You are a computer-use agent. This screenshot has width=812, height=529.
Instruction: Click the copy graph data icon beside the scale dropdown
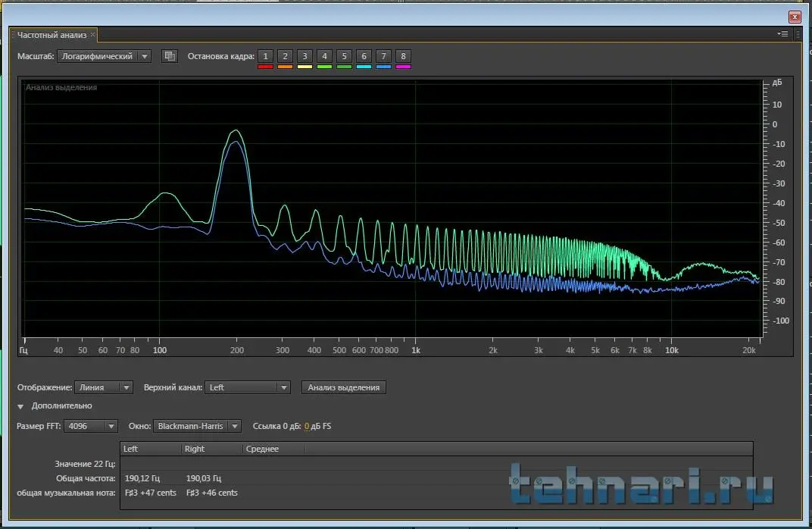tap(170, 56)
